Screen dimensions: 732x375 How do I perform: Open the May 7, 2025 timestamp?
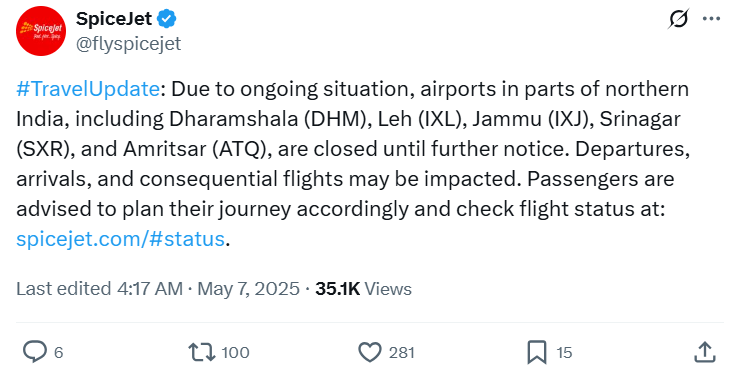(248, 289)
